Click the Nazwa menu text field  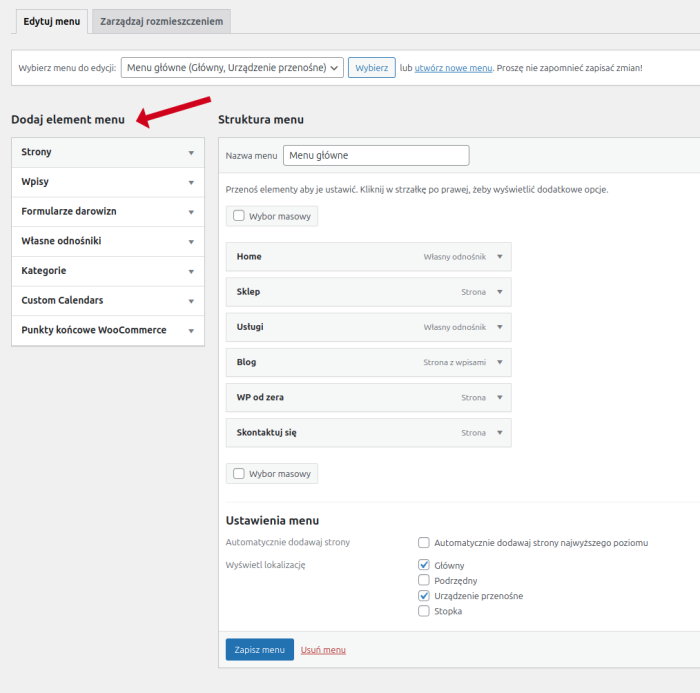(x=376, y=156)
